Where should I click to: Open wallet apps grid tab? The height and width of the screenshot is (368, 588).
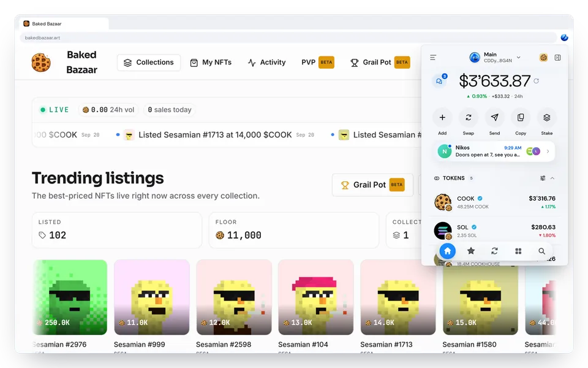pyautogui.click(x=518, y=251)
